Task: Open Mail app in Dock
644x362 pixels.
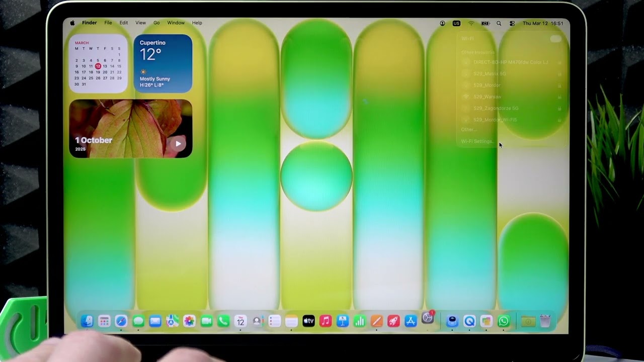Action: [155, 321]
